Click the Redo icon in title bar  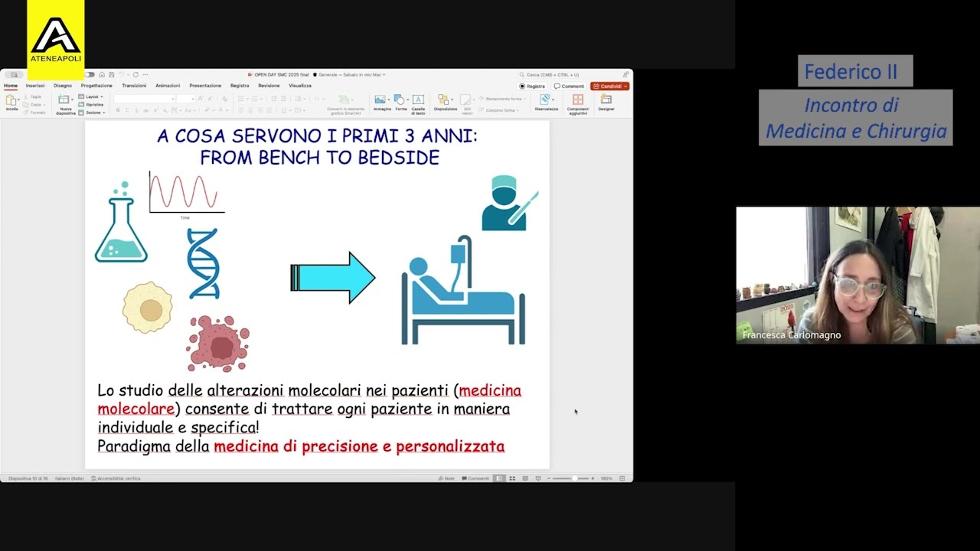(136, 75)
